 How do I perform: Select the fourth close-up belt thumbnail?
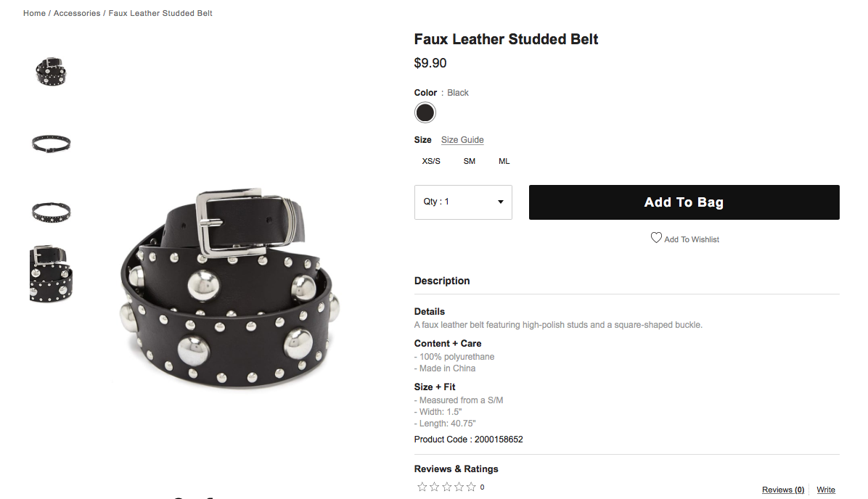(x=51, y=274)
